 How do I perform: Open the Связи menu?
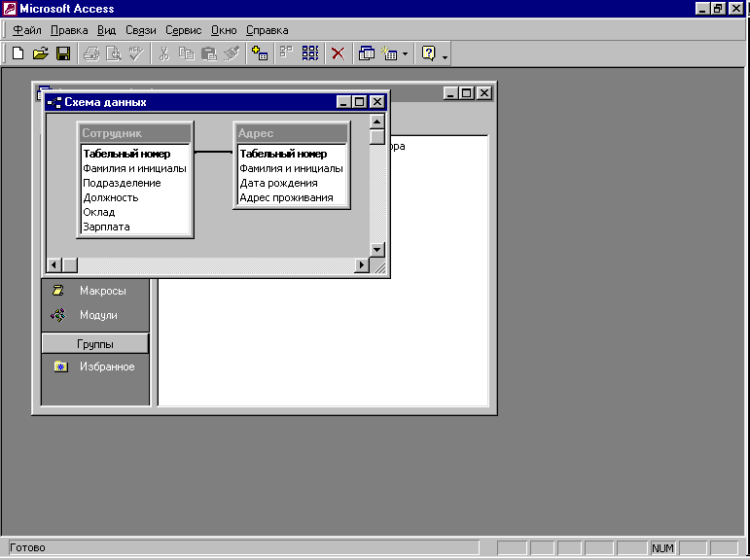point(141,30)
